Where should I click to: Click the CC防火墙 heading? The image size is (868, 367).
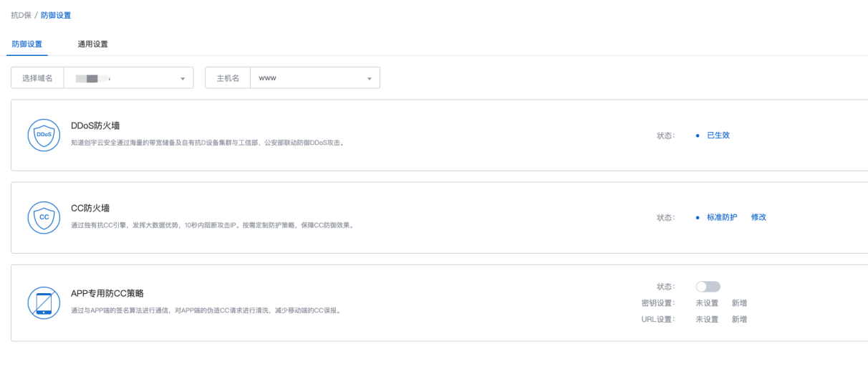click(90, 209)
